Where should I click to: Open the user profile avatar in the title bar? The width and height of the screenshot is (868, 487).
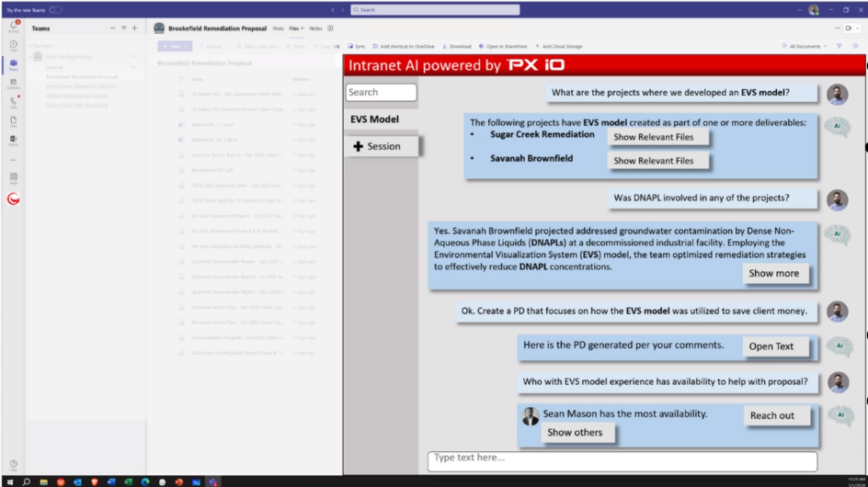pyautogui.click(x=814, y=9)
